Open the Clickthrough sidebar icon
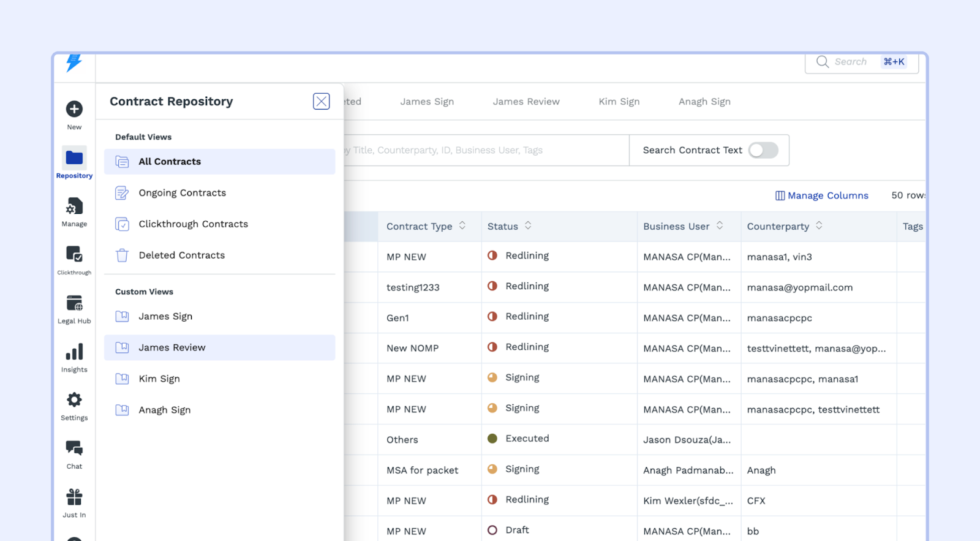 click(74, 254)
